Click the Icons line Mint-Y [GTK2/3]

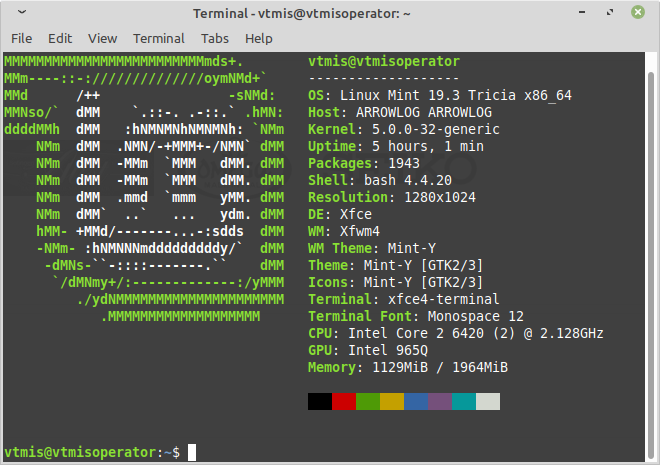coord(396,282)
